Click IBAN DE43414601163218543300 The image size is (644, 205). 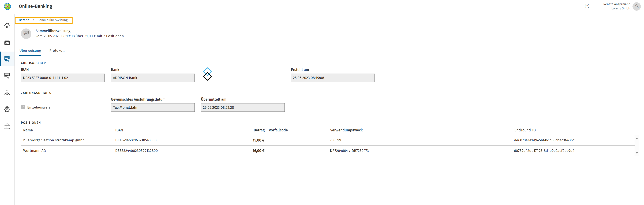pos(136,140)
